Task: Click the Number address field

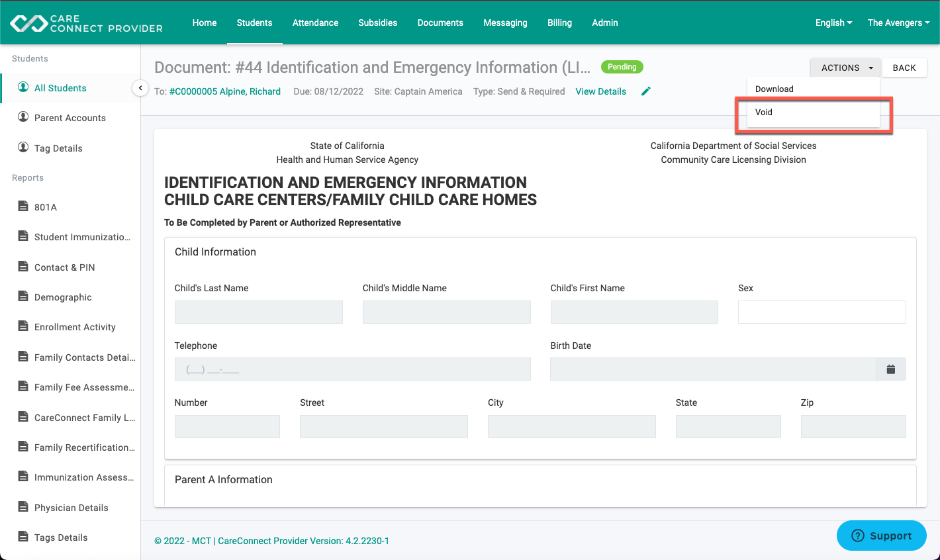Action: click(x=227, y=426)
